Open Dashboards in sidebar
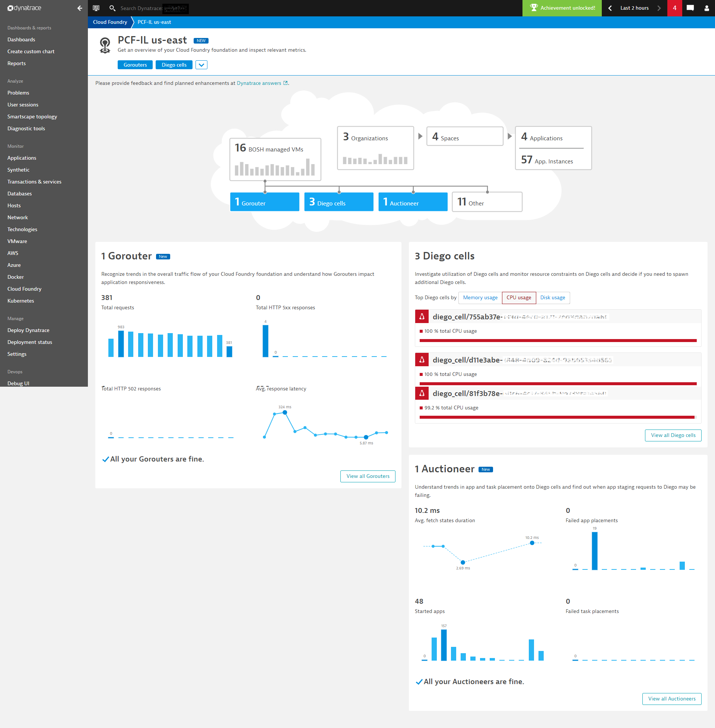The height and width of the screenshot is (728, 715). click(21, 39)
